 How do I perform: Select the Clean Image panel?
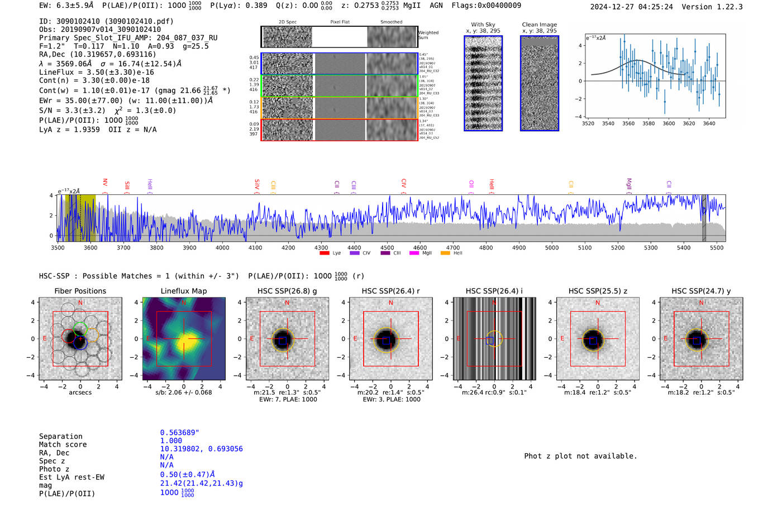pyautogui.click(x=540, y=83)
